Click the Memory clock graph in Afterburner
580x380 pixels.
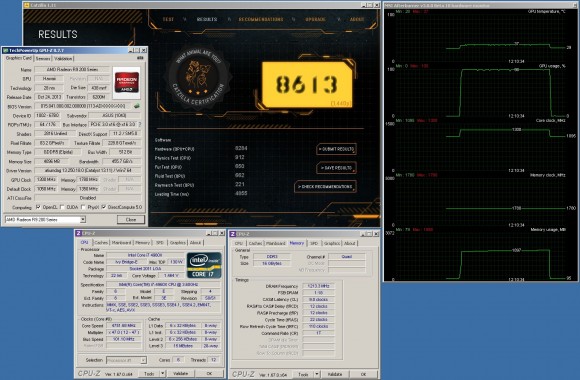[x=481, y=201]
